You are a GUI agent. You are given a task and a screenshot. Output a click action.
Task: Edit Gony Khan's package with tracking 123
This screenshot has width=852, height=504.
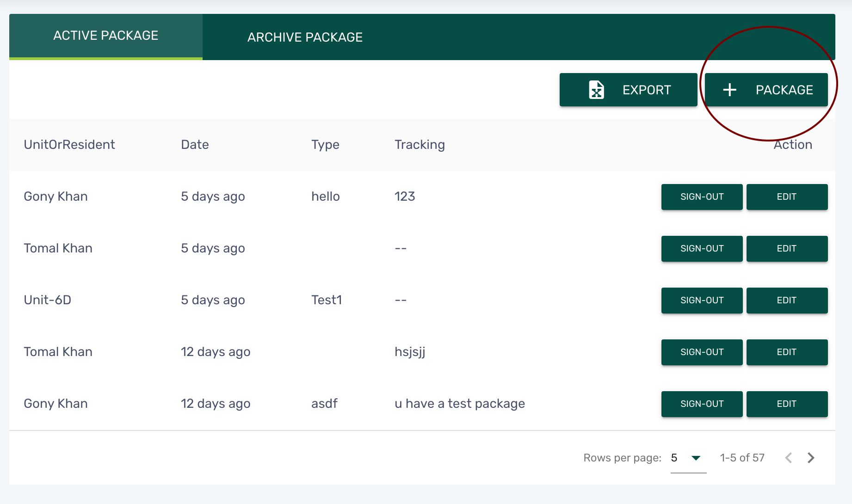786,197
